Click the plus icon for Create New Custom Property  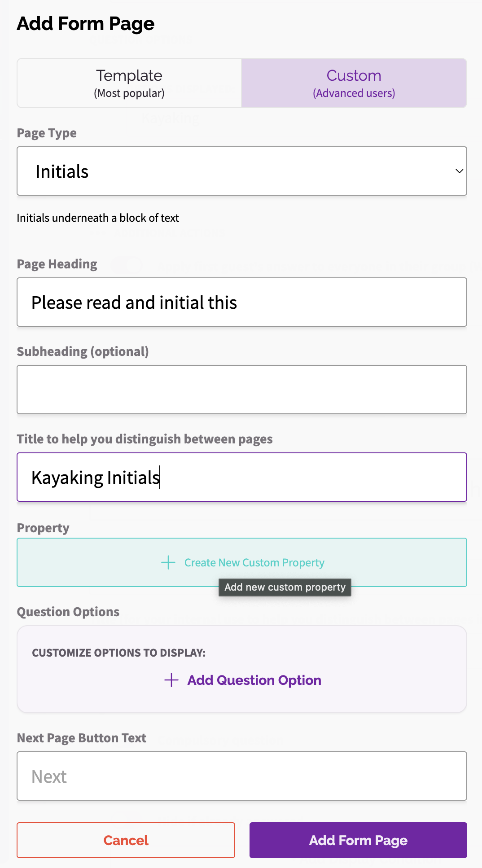(167, 562)
